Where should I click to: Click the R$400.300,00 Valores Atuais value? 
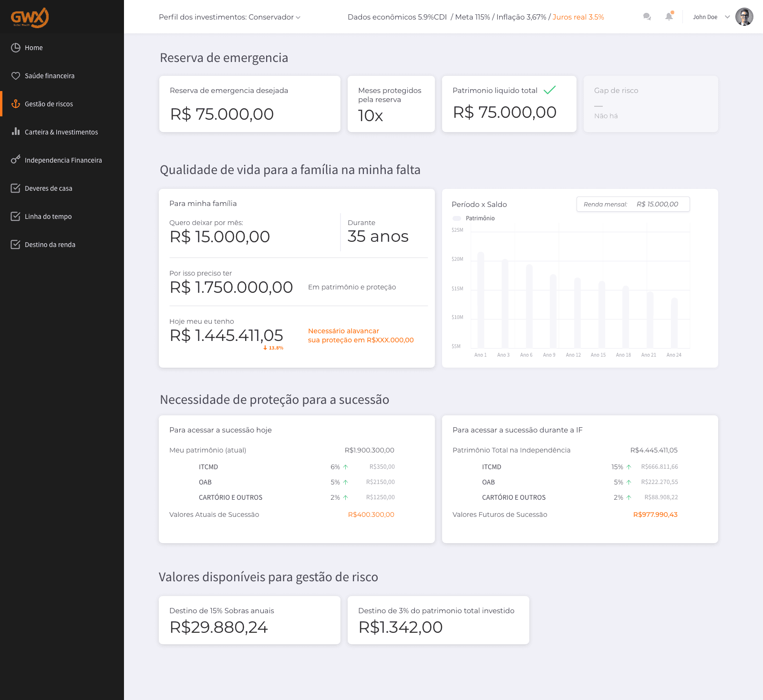[x=371, y=515]
